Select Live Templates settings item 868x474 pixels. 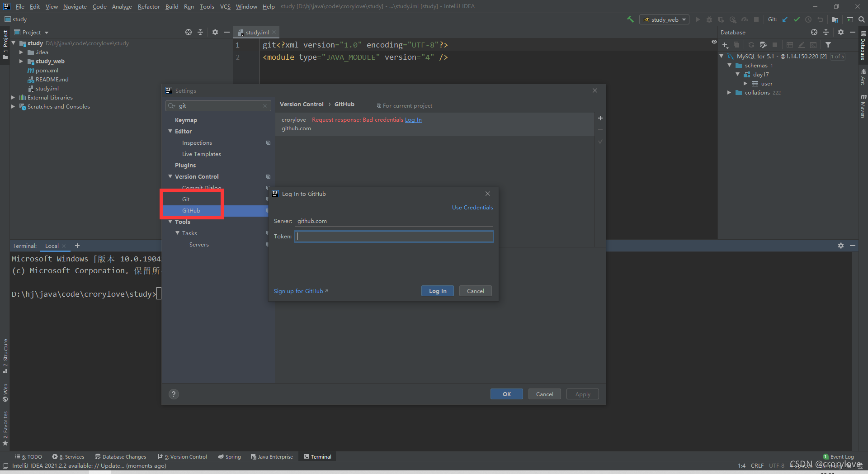coord(201,154)
